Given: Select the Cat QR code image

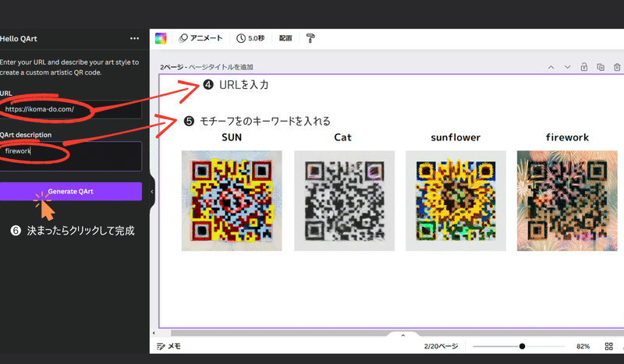Looking at the screenshot, I should coord(344,200).
